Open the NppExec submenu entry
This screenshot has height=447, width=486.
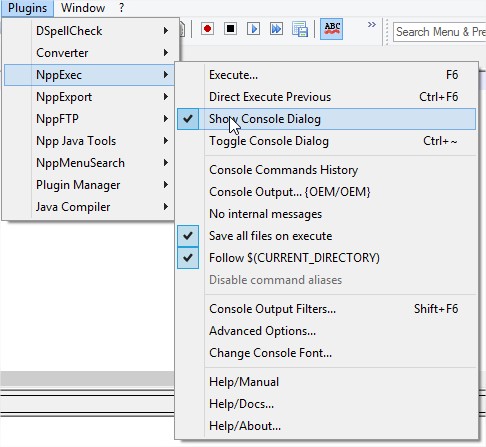tap(89, 75)
